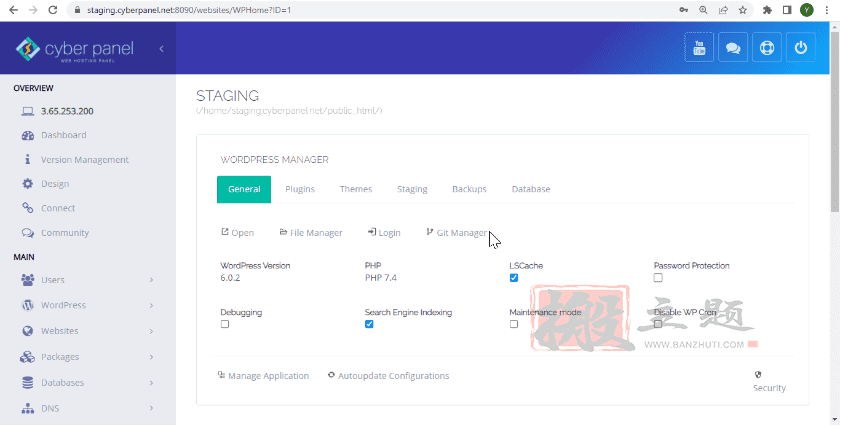Uncheck Search Engine Indexing
This screenshot has height=427, width=843.
click(369, 324)
